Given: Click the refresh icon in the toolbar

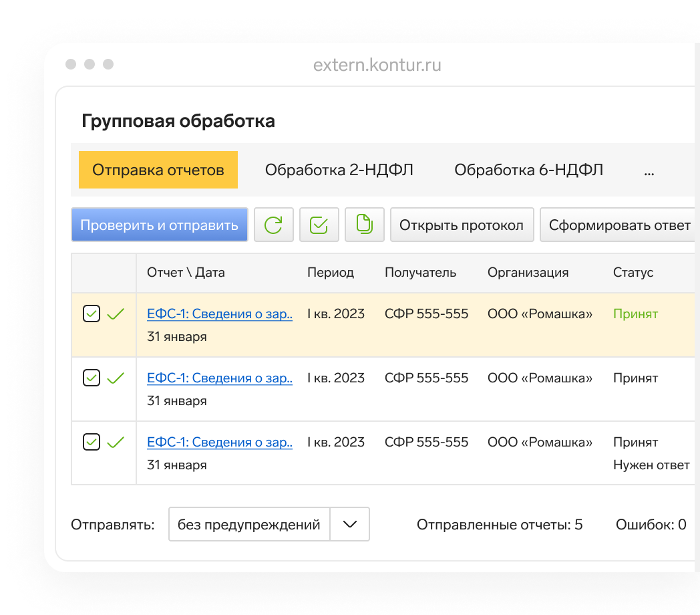Looking at the screenshot, I should (273, 225).
